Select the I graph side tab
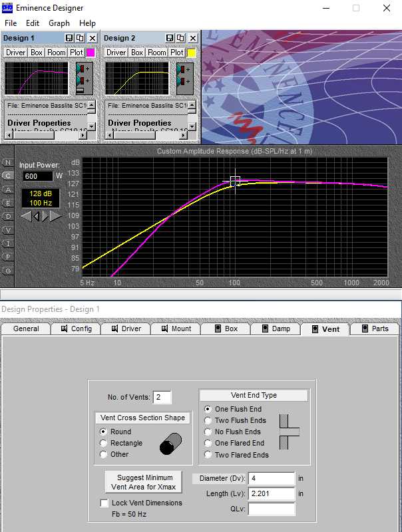402x532 pixels. coord(8,243)
